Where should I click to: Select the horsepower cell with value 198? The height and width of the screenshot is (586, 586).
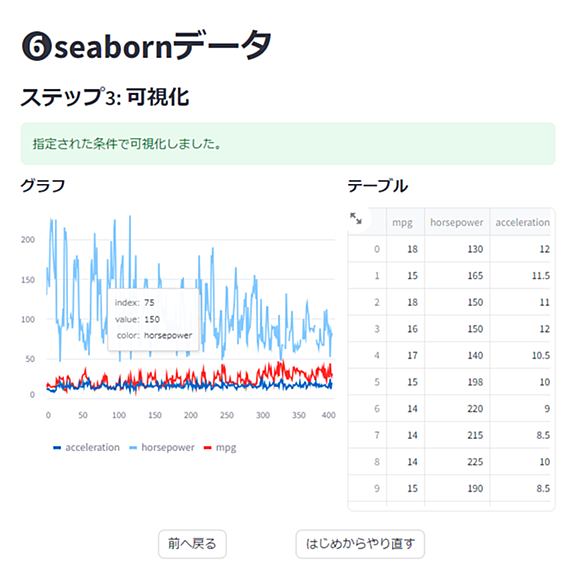pyautogui.click(x=457, y=382)
